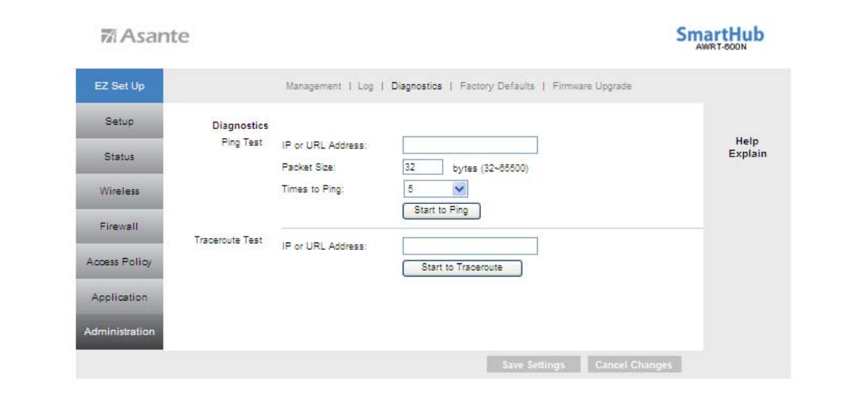Viewport: 868px width, 408px height.
Task: Focus the Ping Test IP address field
Action: (470, 145)
